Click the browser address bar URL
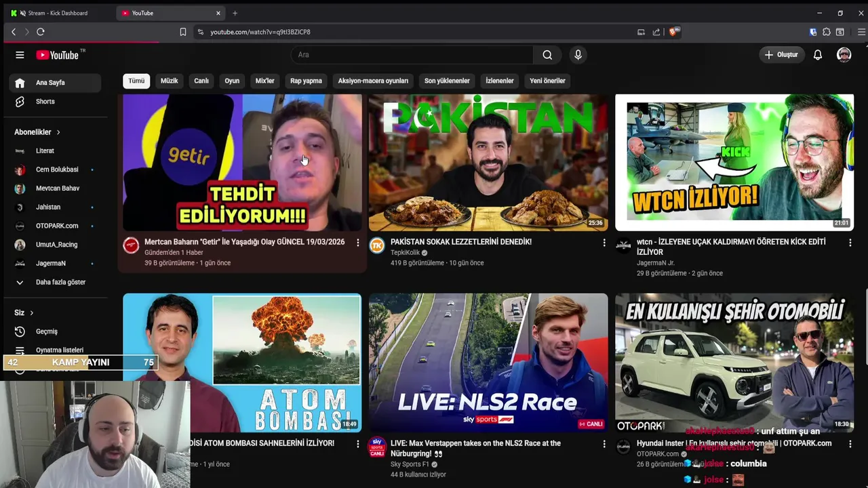Image resolution: width=868 pixels, height=488 pixels. point(260,32)
